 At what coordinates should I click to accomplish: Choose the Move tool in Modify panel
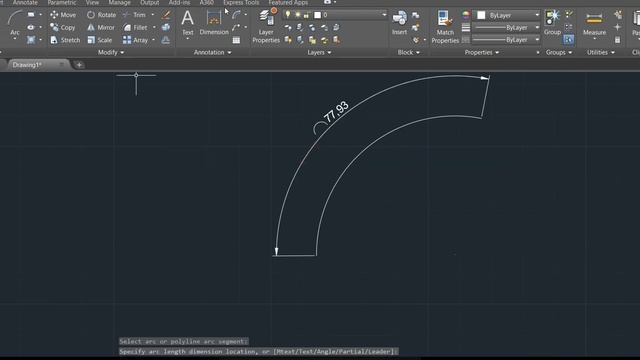[x=63, y=15]
